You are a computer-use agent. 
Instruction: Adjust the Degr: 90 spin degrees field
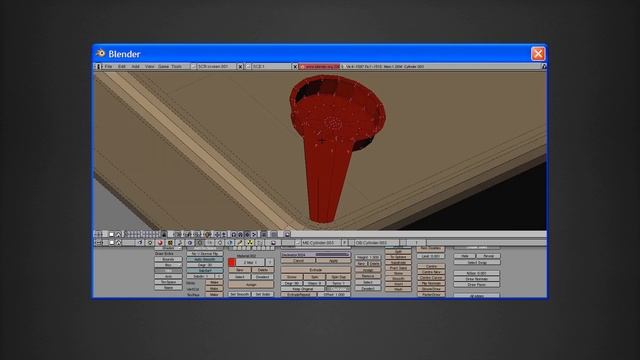pyautogui.click(x=291, y=283)
